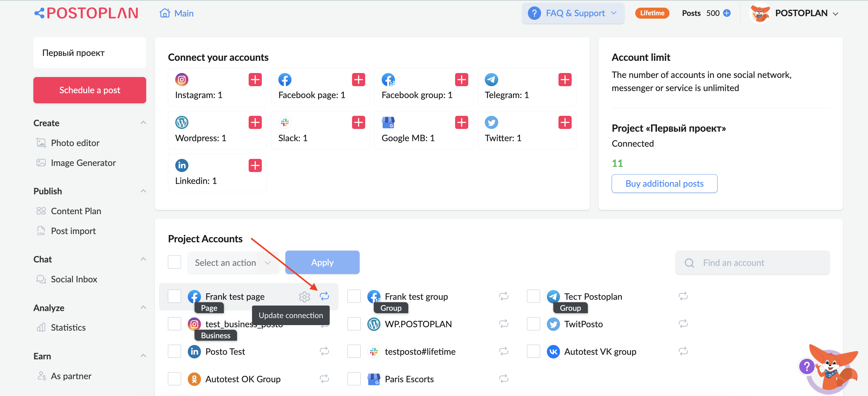This screenshot has width=868, height=396.
Task: Click Buy additional posts
Action: [x=664, y=184]
